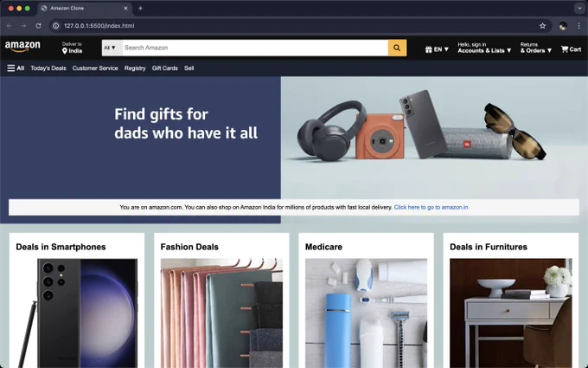Expand the tab search chevron in the tab strip
Viewport: 588px width, 368px height.
579,8
